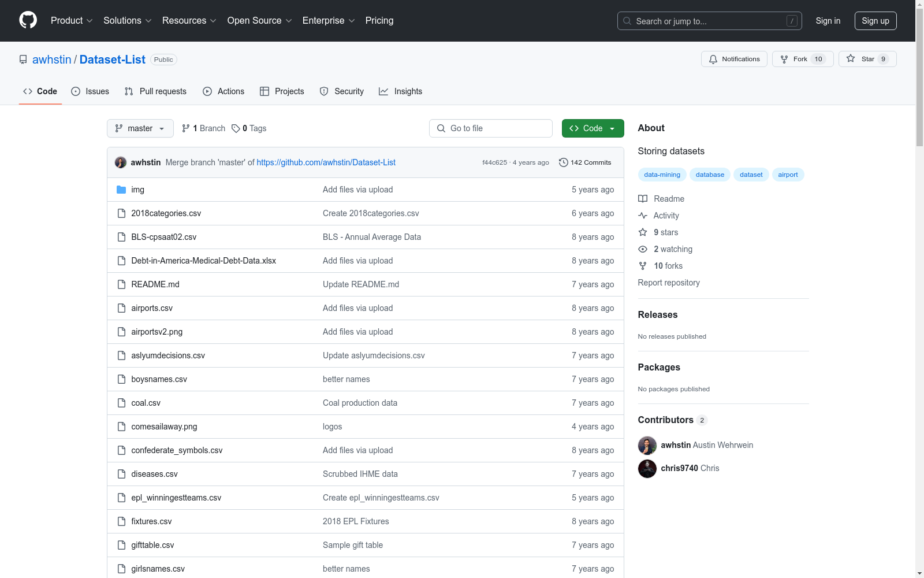Click the forks icon in About

pyautogui.click(x=643, y=266)
